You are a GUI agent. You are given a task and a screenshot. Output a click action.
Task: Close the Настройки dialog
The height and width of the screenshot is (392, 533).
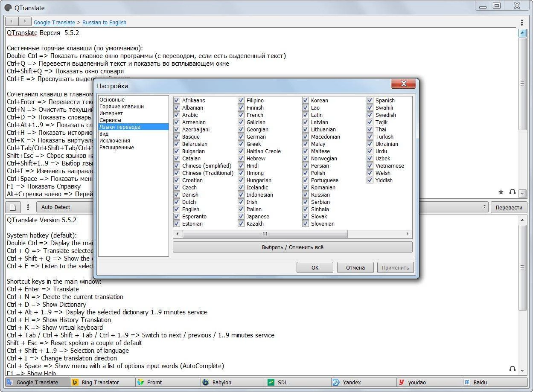point(403,84)
